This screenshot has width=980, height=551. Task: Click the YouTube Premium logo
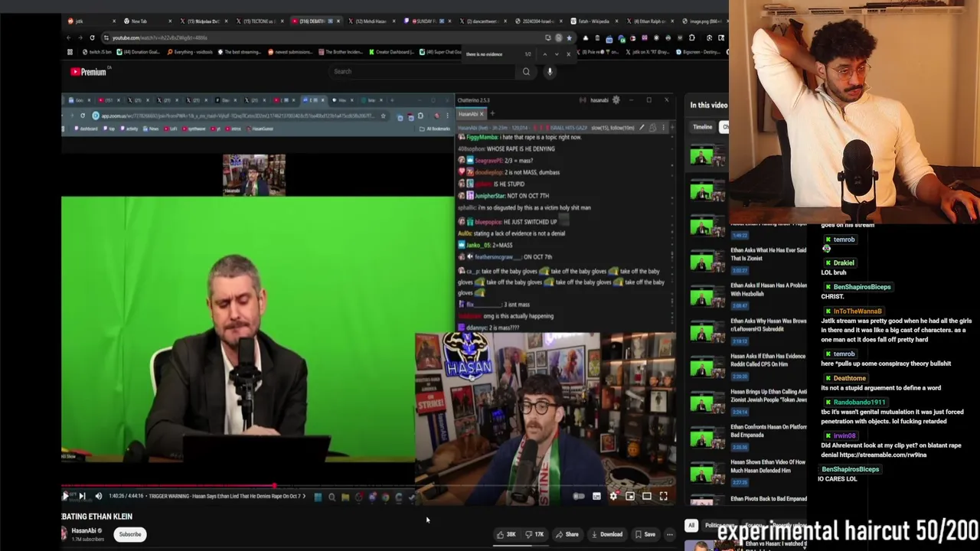tap(89, 72)
